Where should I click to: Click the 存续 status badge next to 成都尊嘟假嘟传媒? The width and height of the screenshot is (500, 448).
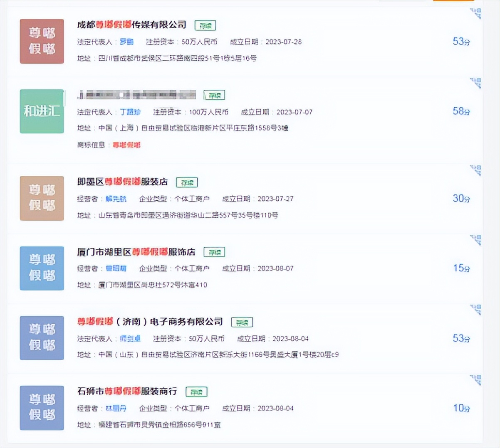point(205,25)
